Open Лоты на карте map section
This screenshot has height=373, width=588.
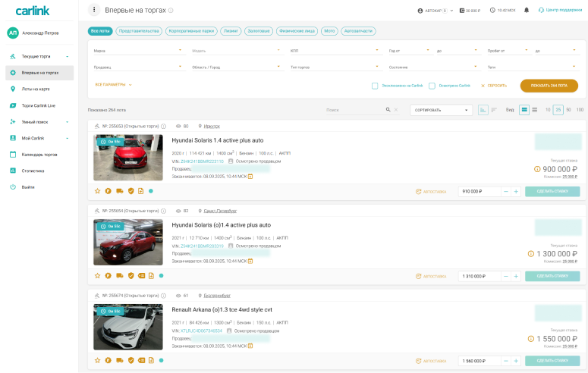click(38, 89)
